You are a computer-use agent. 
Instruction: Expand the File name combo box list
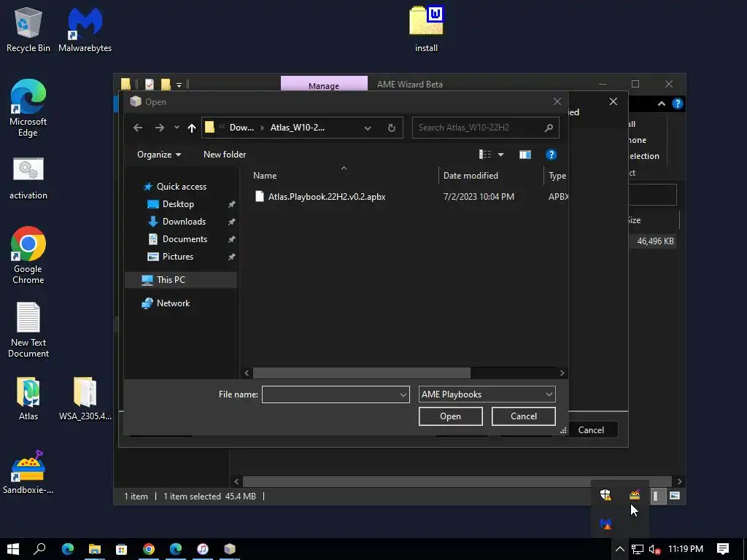(x=403, y=394)
